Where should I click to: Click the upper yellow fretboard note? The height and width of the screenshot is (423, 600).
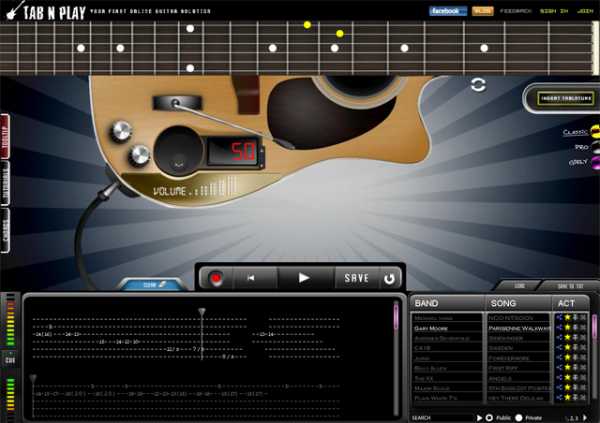pos(307,25)
